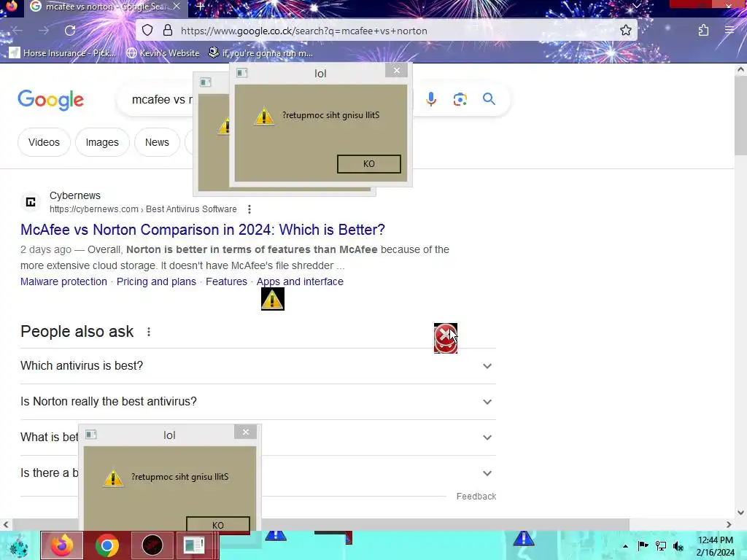This screenshot has height=560, width=747.
Task: Click KO in the bottom lol dialog
Action: (x=217, y=525)
